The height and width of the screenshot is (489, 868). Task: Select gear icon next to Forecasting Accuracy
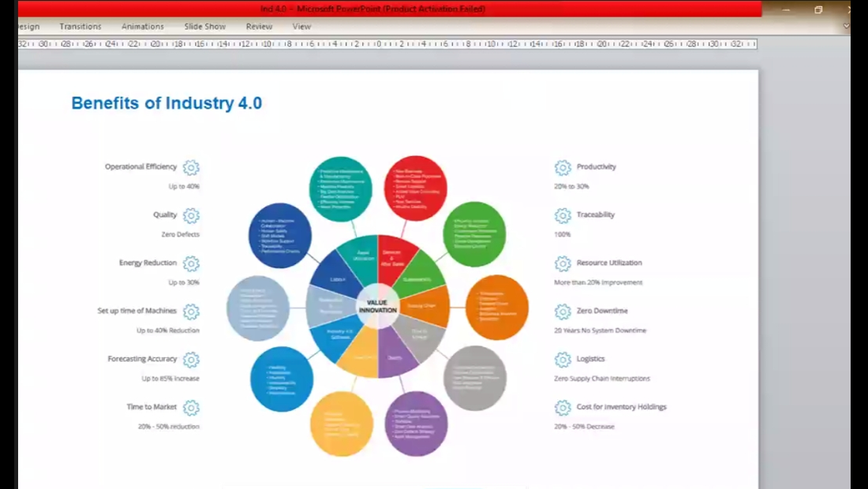191,360
